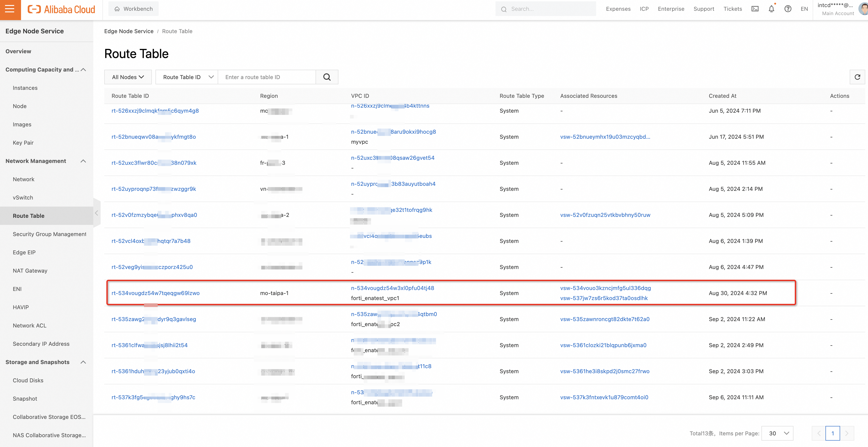Open the help question mark icon
Image resolution: width=868 pixels, height=447 pixels.
(x=788, y=9)
